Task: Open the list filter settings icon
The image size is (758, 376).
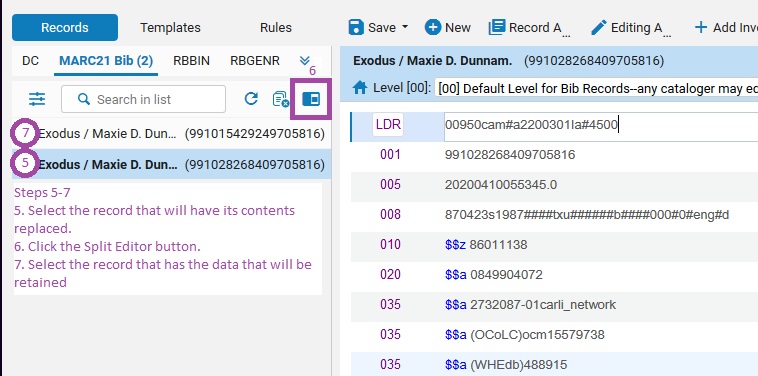Action: click(x=37, y=99)
